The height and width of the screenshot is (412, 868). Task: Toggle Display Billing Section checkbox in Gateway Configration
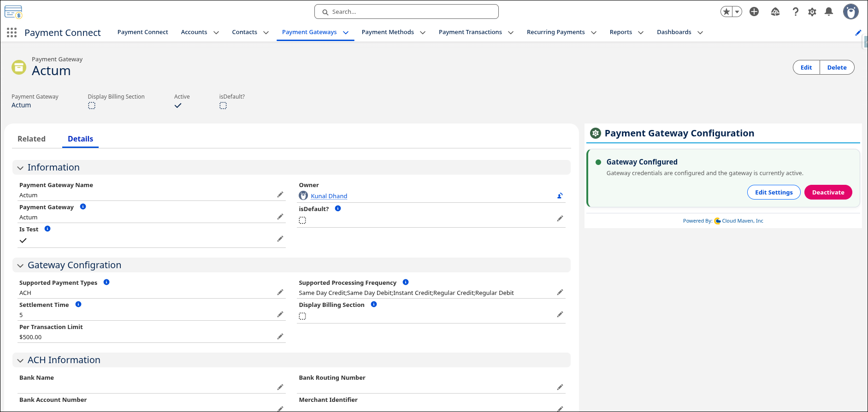(x=302, y=316)
